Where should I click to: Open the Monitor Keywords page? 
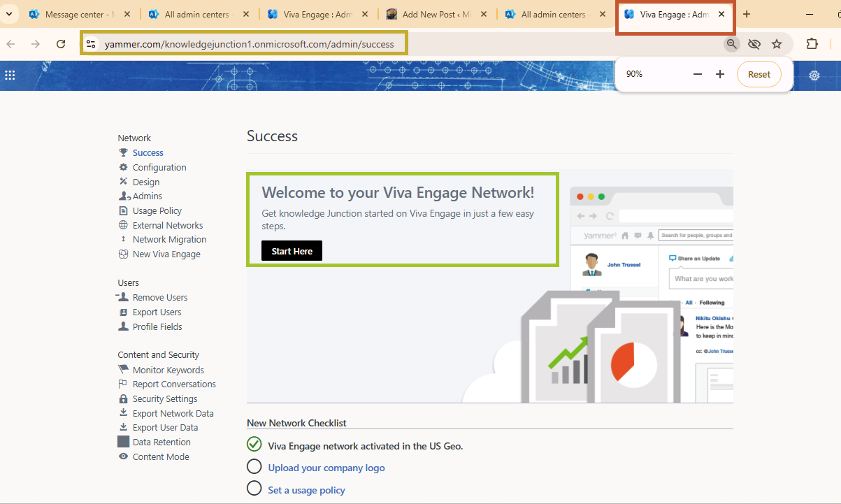pos(168,370)
